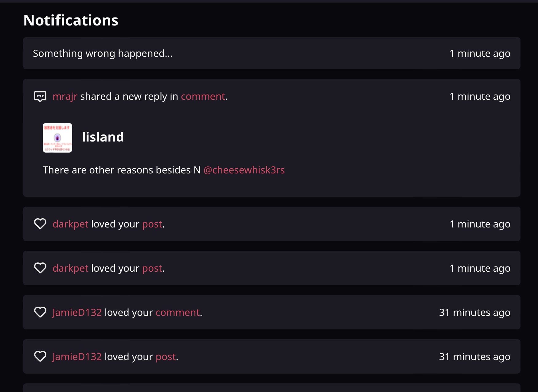Click the heart icon beside JamieD132 loved your post

(x=40, y=356)
